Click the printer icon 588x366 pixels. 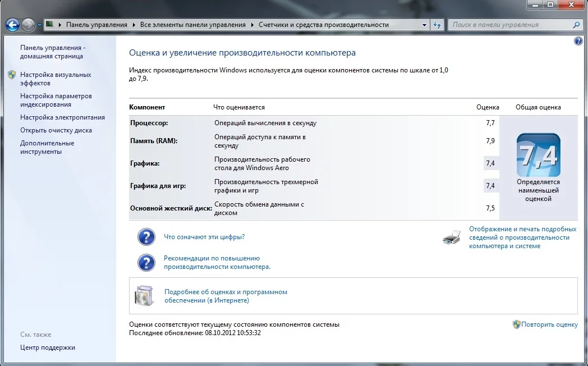(452, 237)
